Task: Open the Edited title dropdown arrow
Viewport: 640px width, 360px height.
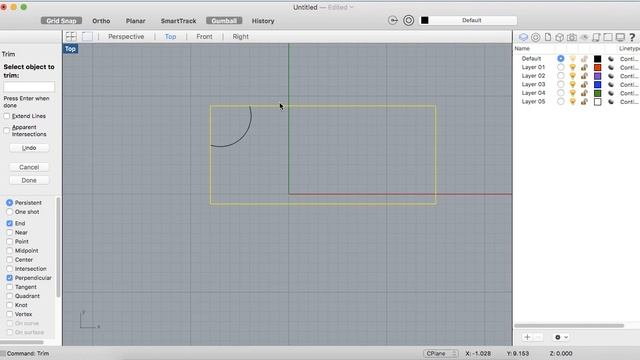Action: (351, 7)
